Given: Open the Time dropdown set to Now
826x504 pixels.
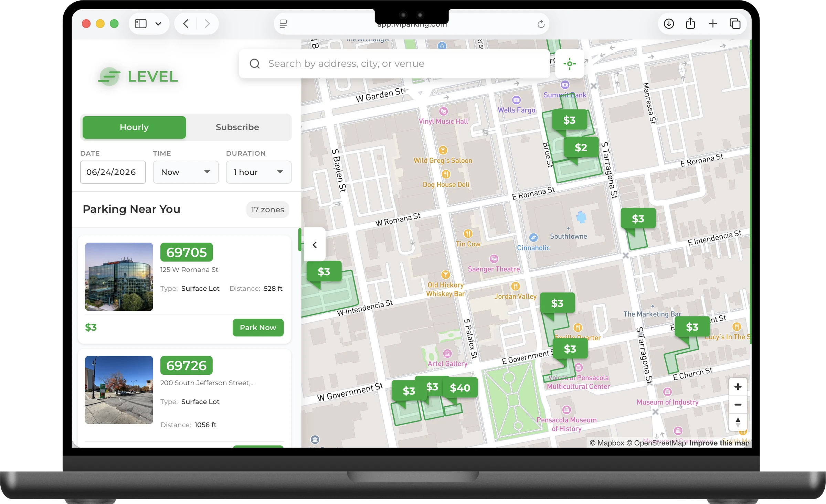Looking at the screenshot, I should (x=186, y=172).
